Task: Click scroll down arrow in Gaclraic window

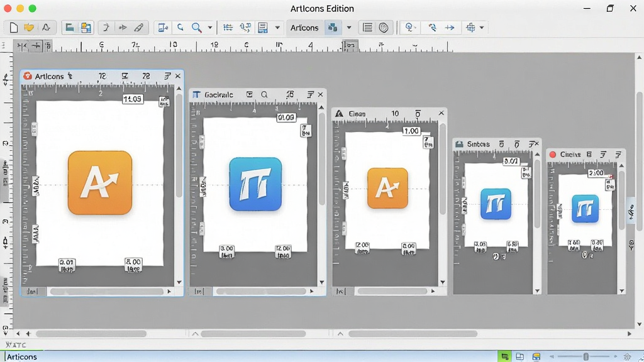Action: point(321,282)
